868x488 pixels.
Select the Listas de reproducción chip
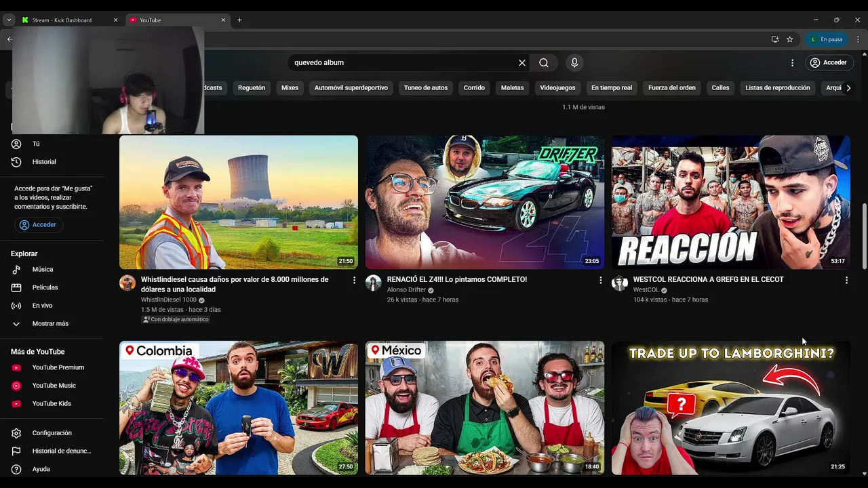pos(778,87)
